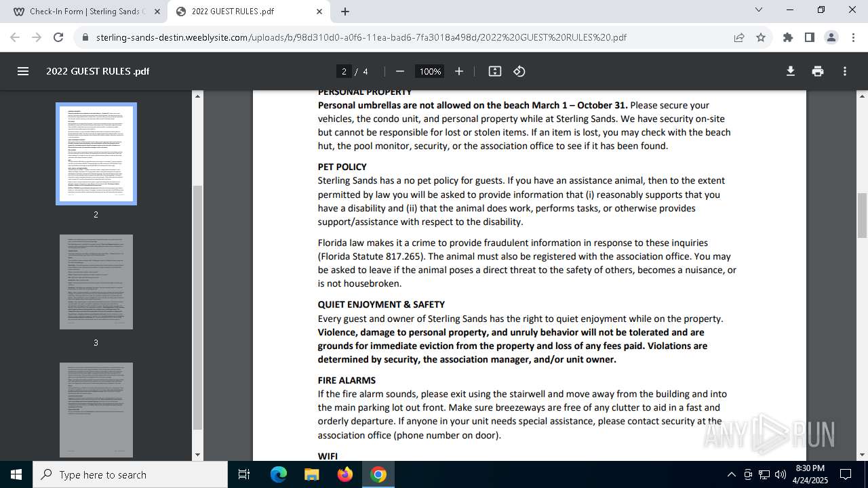
Task: Open the Extensions puzzle icon
Action: click(x=788, y=37)
